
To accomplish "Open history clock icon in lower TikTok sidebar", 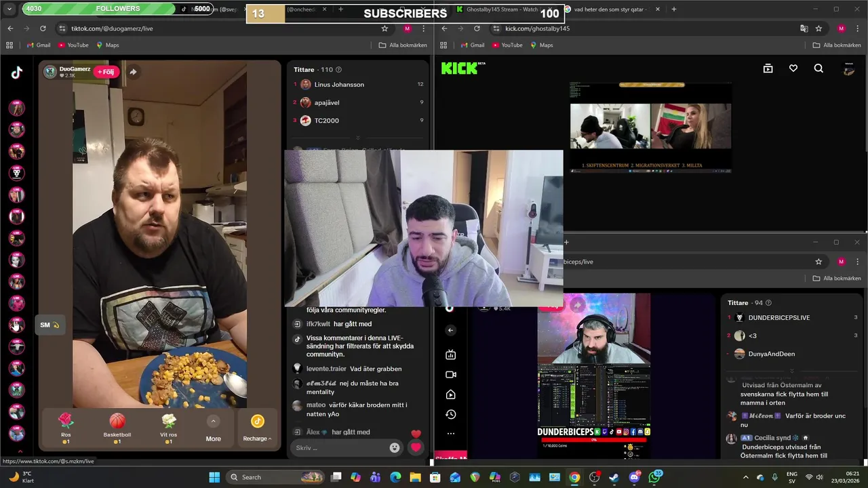I will click(450, 414).
